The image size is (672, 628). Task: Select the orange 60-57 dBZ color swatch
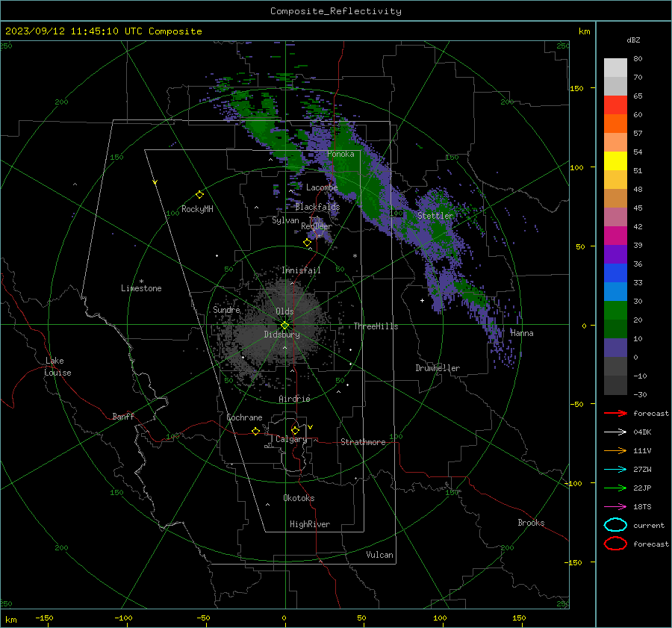[x=615, y=124]
